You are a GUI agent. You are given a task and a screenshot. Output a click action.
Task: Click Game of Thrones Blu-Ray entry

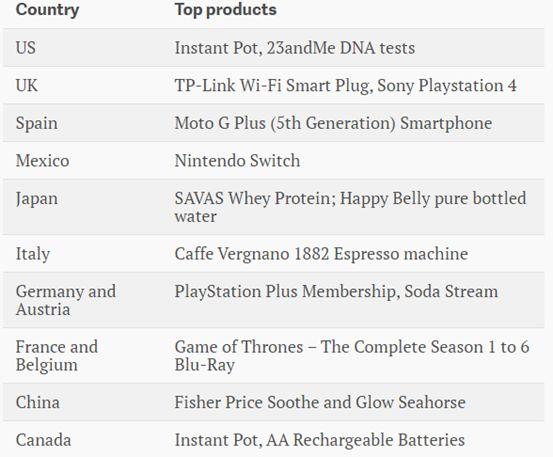(352, 355)
